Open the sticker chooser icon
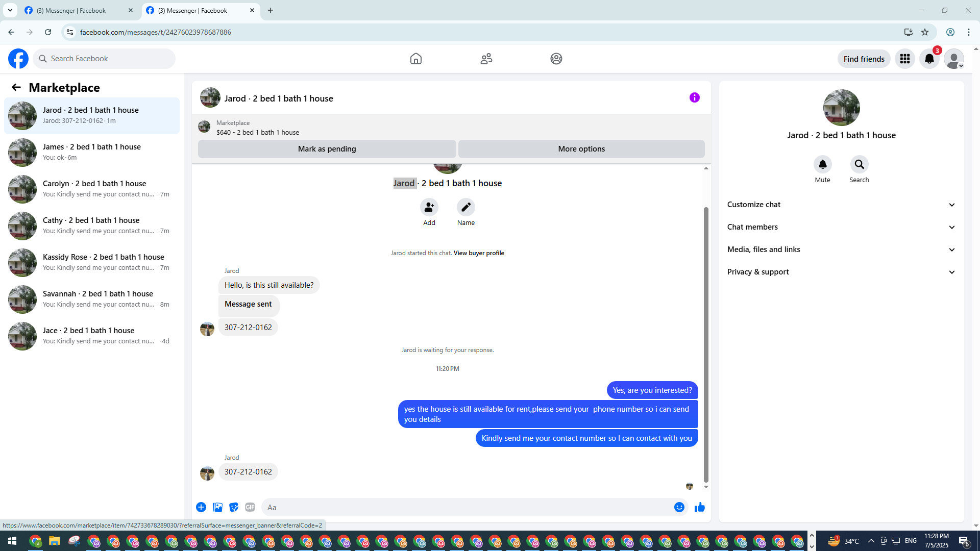The width and height of the screenshot is (980, 551). [x=234, y=507]
